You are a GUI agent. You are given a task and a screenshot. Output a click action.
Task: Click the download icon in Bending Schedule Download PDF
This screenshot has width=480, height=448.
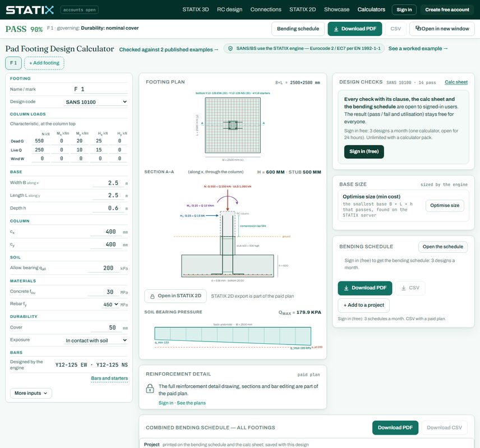tap(346, 288)
